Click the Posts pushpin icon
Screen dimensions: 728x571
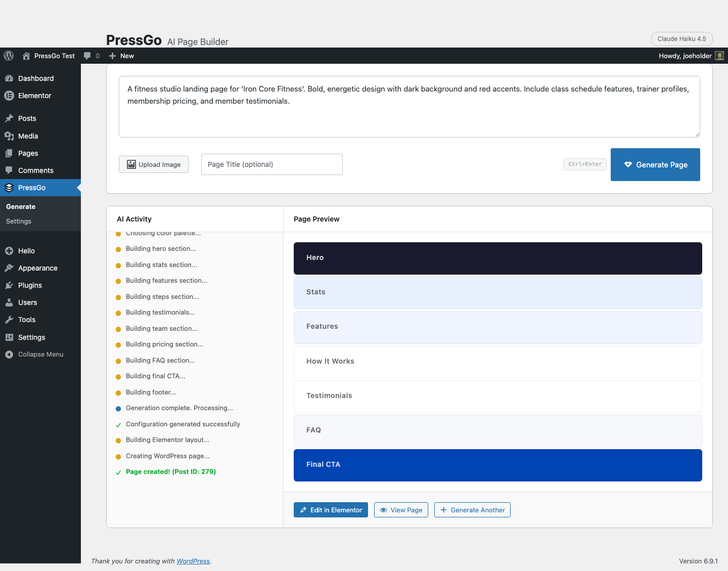(x=9, y=118)
